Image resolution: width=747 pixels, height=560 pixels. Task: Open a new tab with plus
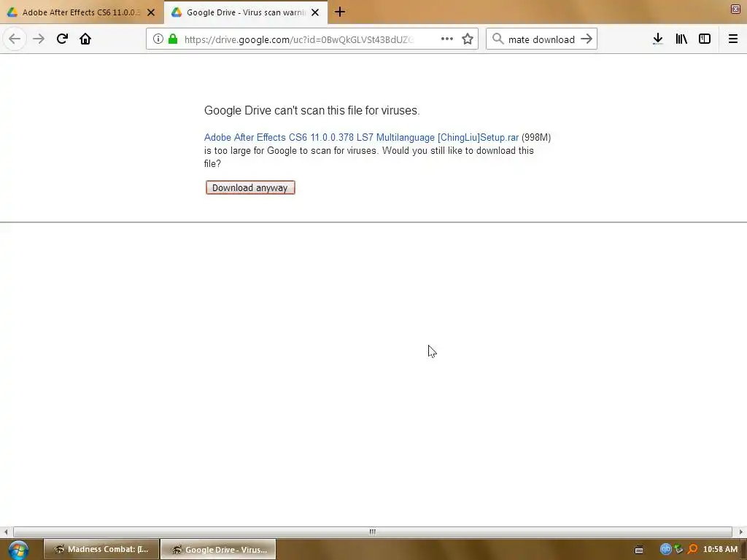pos(340,12)
